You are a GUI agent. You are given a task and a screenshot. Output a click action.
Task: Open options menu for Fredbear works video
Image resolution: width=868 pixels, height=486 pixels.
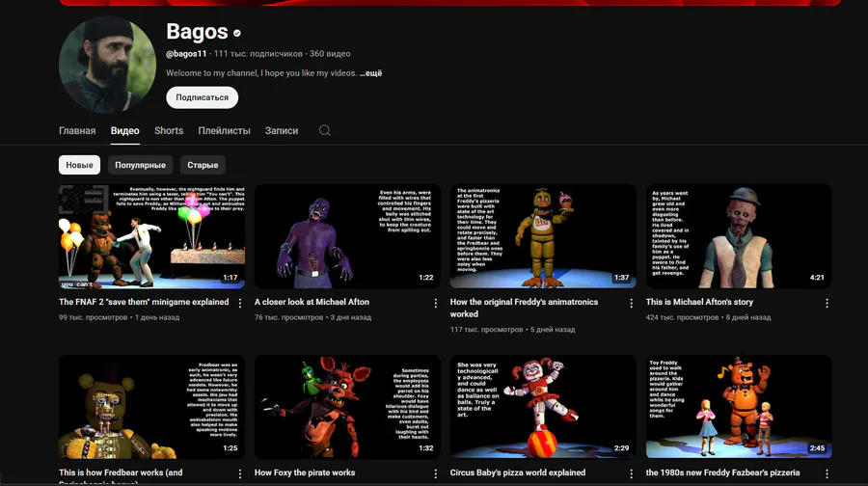tap(240, 473)
